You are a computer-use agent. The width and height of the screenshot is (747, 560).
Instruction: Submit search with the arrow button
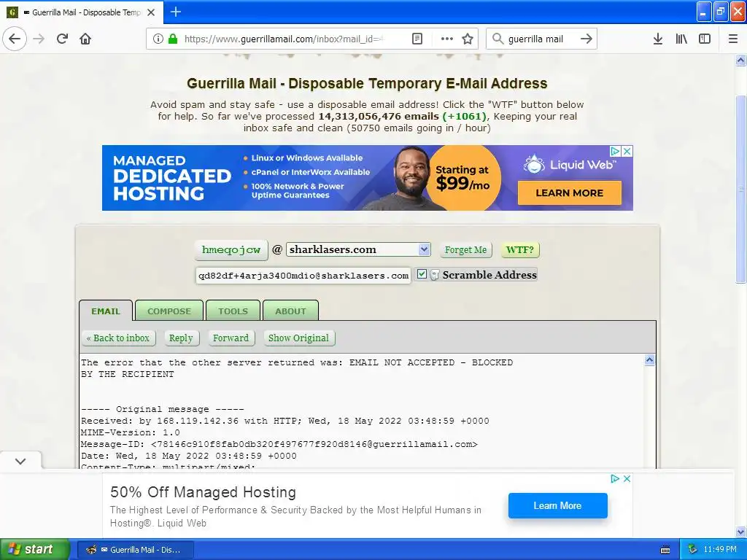587,39
